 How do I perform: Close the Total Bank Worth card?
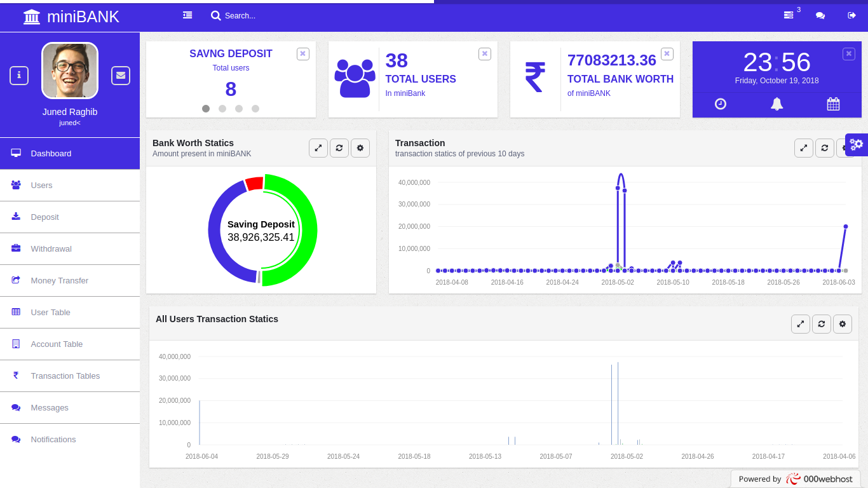coord(667,54)
